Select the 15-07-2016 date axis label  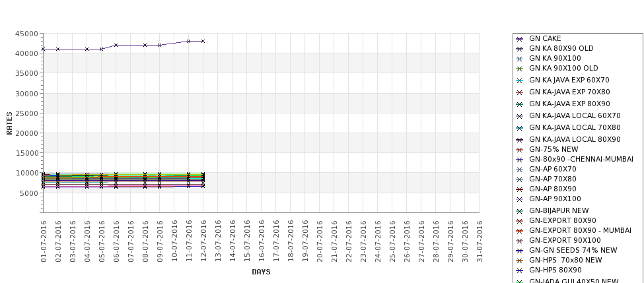pos(247,241)
